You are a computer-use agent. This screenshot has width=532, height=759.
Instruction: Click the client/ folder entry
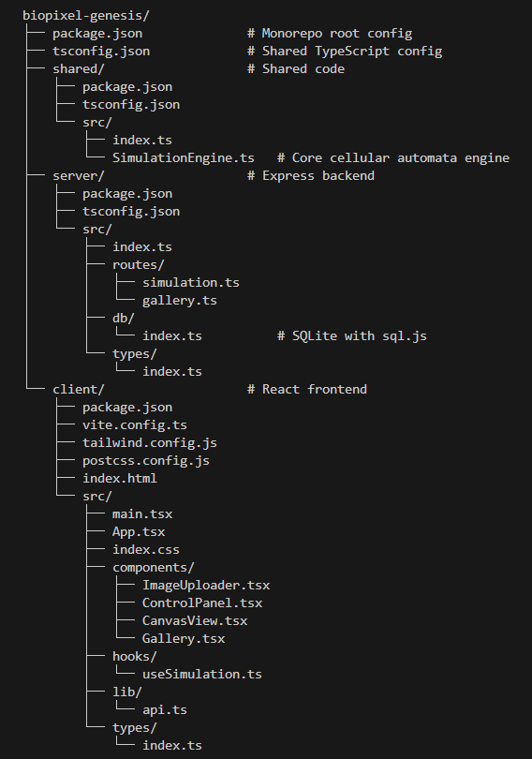click(79, 390)
